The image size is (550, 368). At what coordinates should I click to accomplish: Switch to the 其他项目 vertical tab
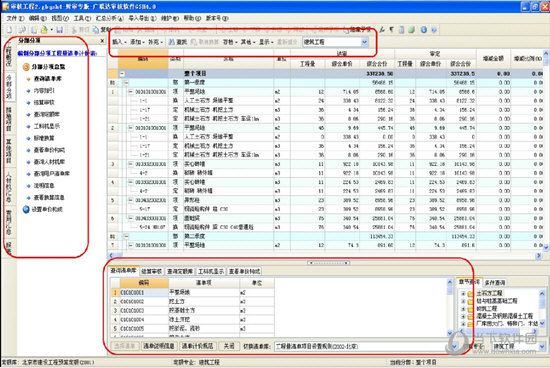(9, 151)
